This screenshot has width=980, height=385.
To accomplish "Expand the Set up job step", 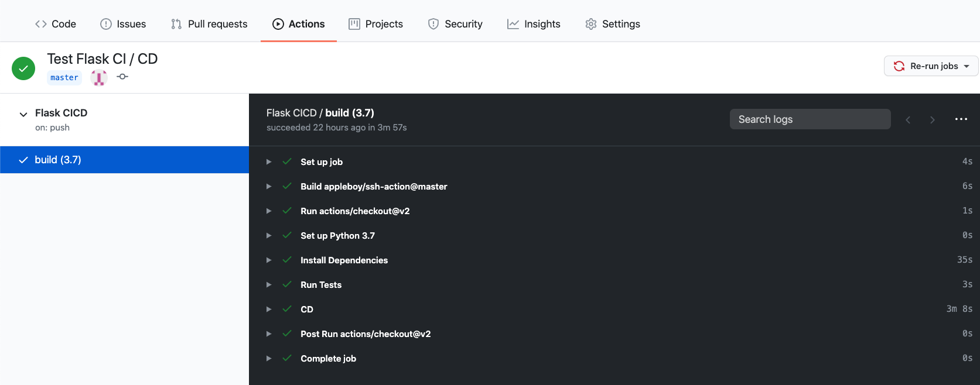I will point(269,162).
